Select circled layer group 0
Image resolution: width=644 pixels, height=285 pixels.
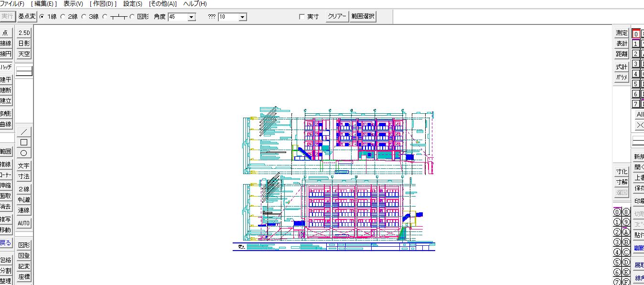click(x=617, y=212)
